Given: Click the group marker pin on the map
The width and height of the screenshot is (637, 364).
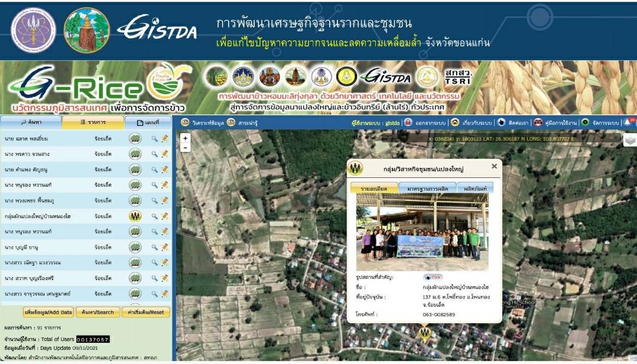Looking at the screenshot, I should [x=424, y=334].
